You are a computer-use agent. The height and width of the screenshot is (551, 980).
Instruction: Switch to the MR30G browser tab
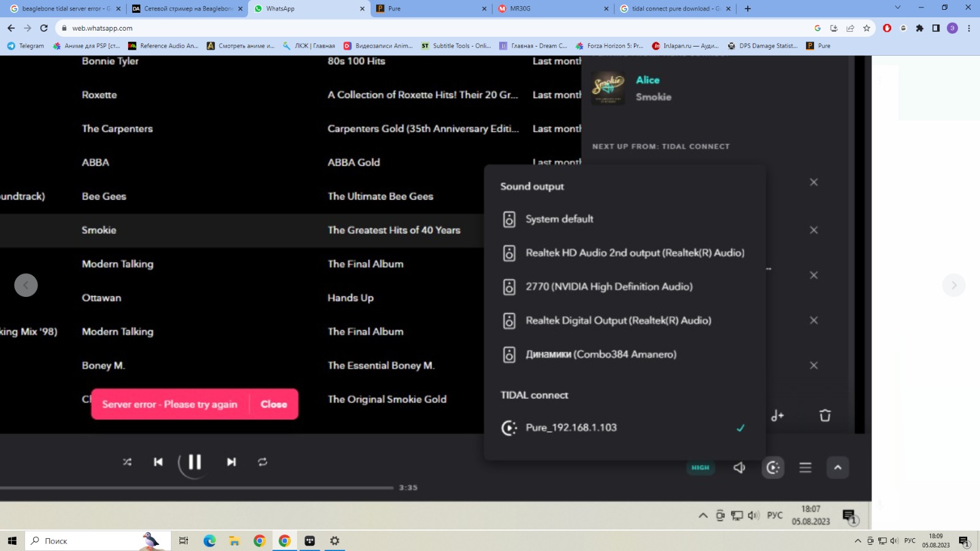(x=553, y=9)
